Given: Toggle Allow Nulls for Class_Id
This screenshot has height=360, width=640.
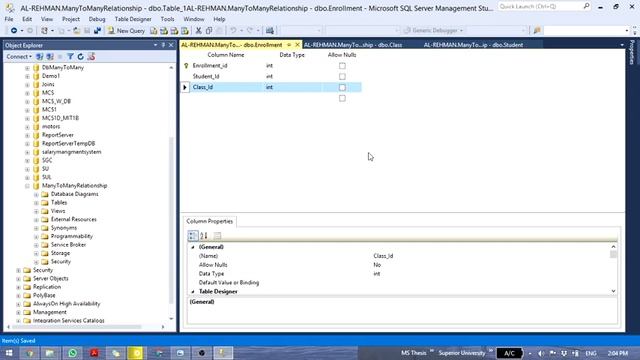Looking at the screenshot, I should [x=342, y=87].
